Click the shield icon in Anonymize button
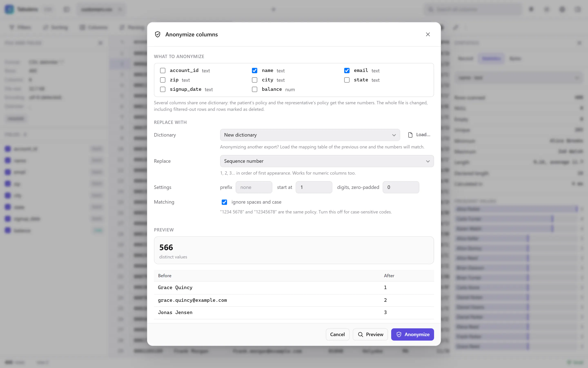This screenshot has width=588, height=368. click(399, 334)
